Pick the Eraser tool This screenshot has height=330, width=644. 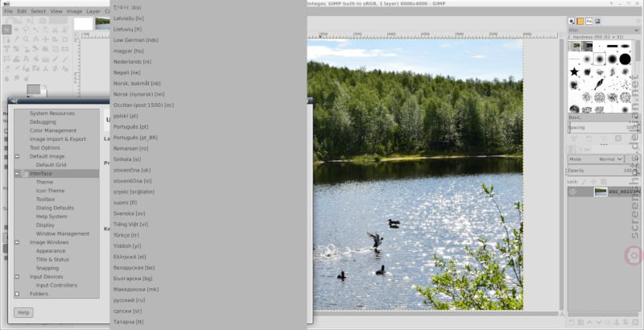point(6,68)
